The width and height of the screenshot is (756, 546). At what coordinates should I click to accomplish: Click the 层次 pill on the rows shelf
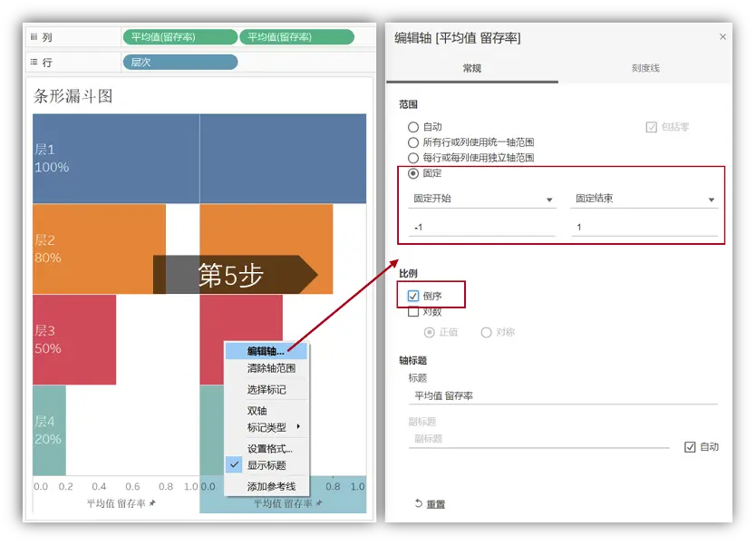click(x=179, y=63)
